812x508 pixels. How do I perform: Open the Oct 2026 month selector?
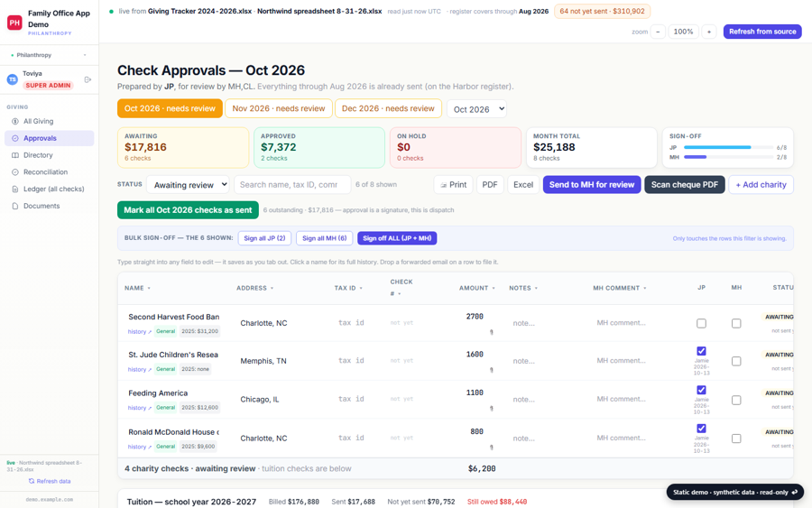pyautogui.click(x=476, y=109)
